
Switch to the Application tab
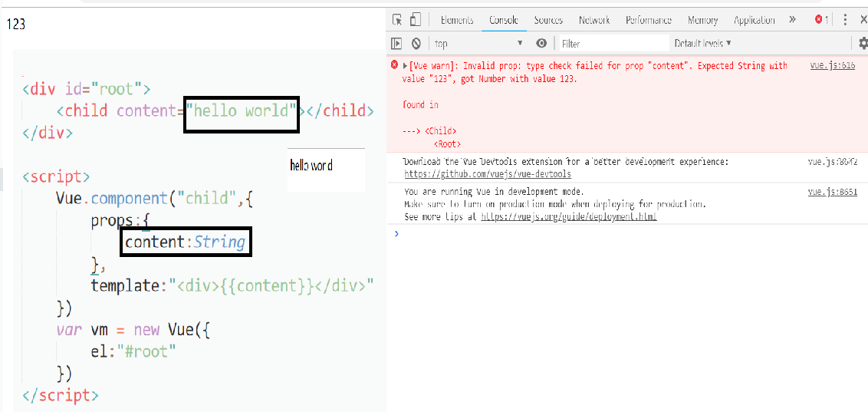coord(754,20)
